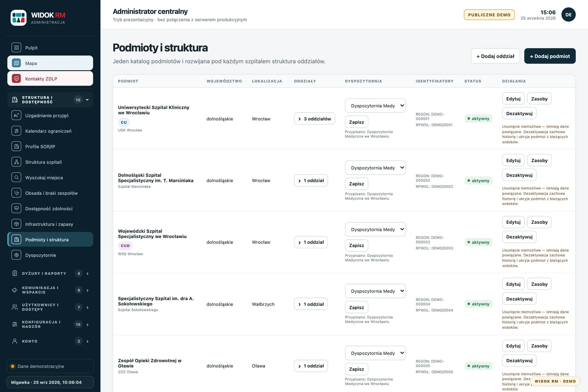The image size is (588, 392).
Task: Click Wyszukaj miejsca search icon
Action: tap(16, 177)
